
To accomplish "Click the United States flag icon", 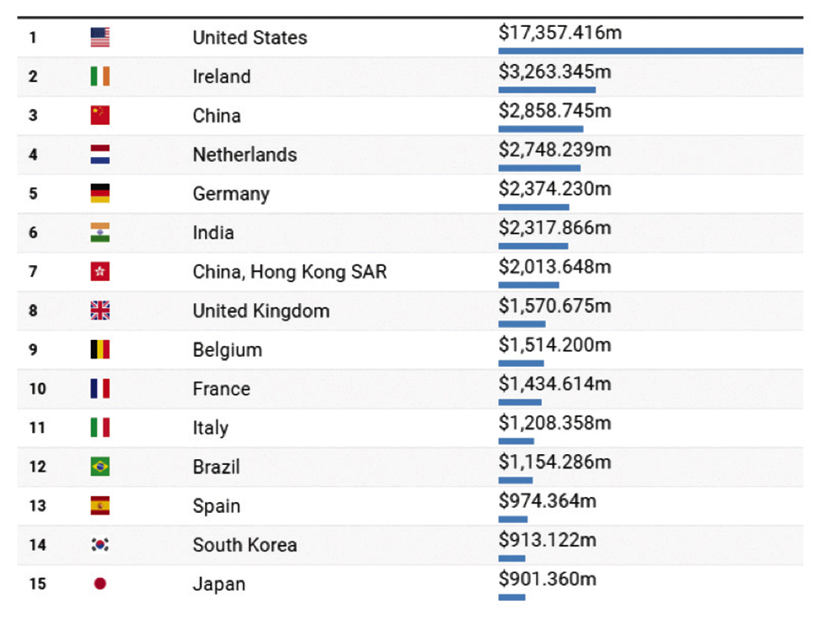I will (100, 38).
